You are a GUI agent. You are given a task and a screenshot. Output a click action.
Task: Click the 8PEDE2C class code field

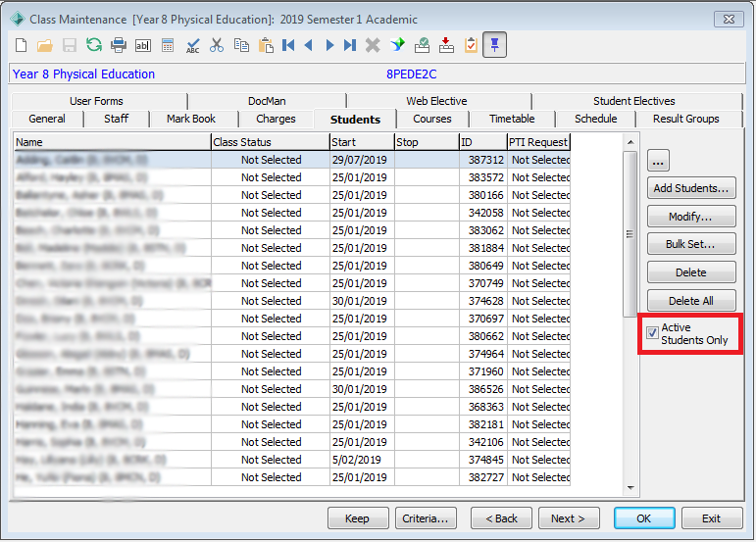pyautogui.click(x=411, y=74)
